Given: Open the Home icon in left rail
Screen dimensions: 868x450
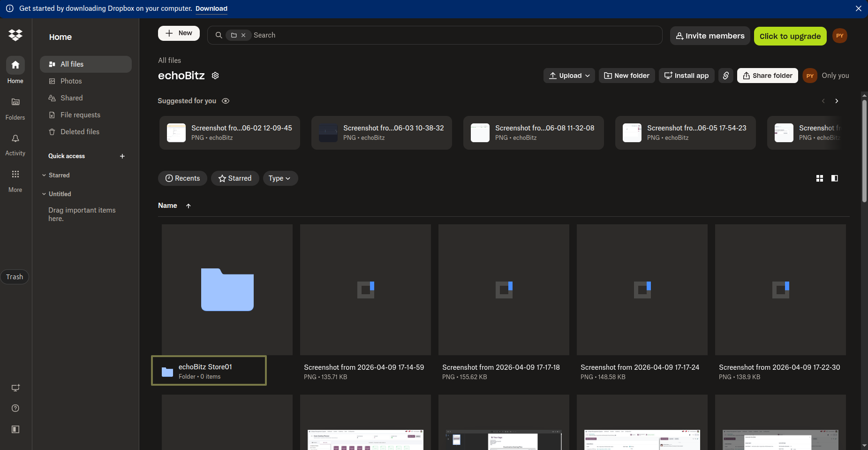Looking at the screenshot, I should (x=15, y=65).
